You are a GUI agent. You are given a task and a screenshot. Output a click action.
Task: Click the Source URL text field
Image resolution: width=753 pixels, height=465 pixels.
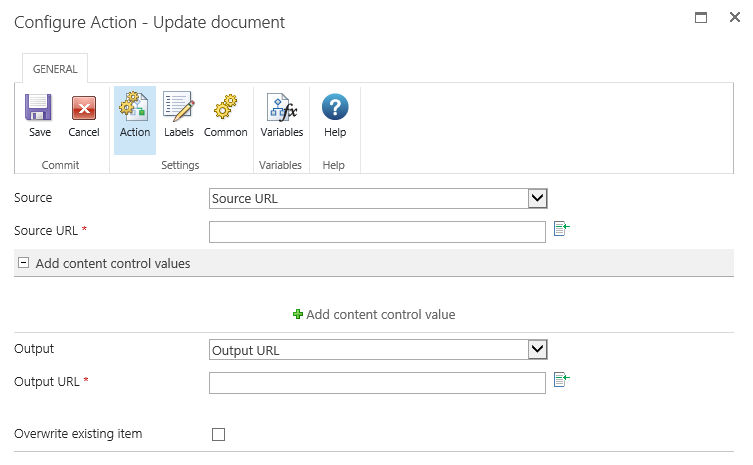(x=377, y=231)
